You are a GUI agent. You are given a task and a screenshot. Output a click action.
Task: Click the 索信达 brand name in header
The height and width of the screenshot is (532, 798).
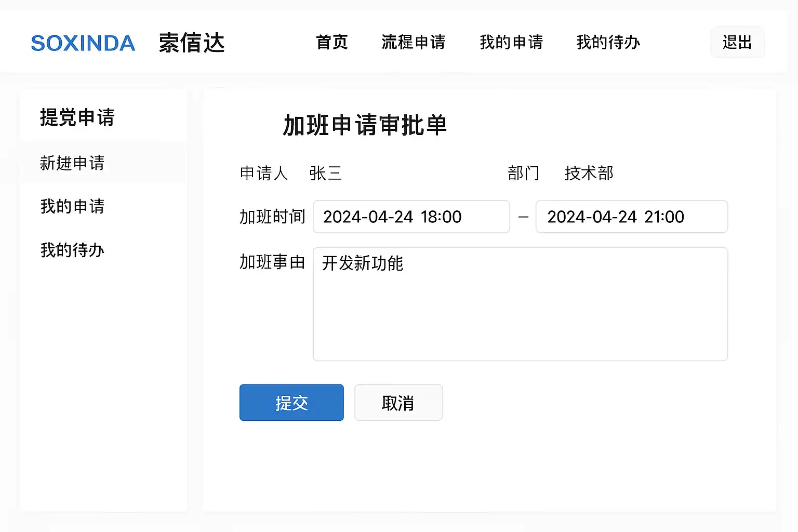(x=192, y=43)
